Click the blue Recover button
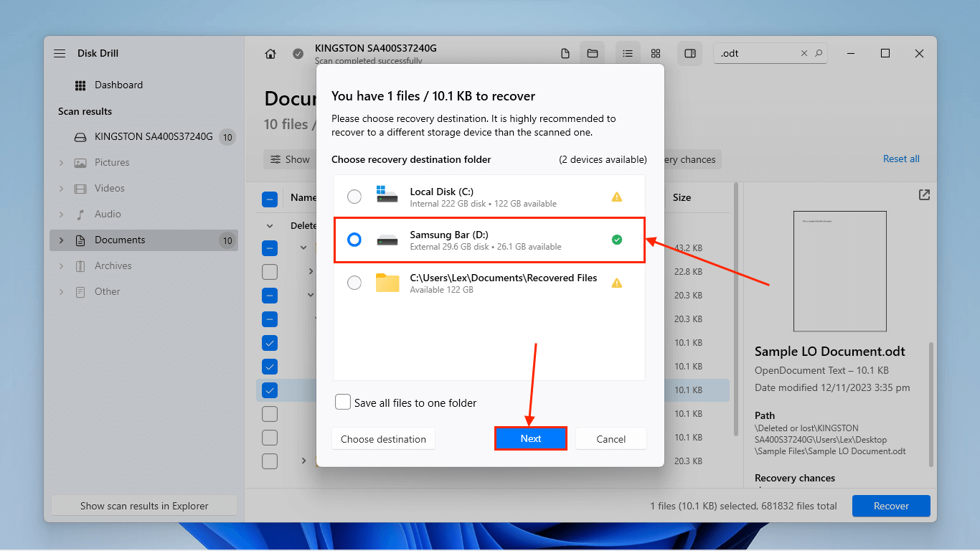 pos(891,506)
